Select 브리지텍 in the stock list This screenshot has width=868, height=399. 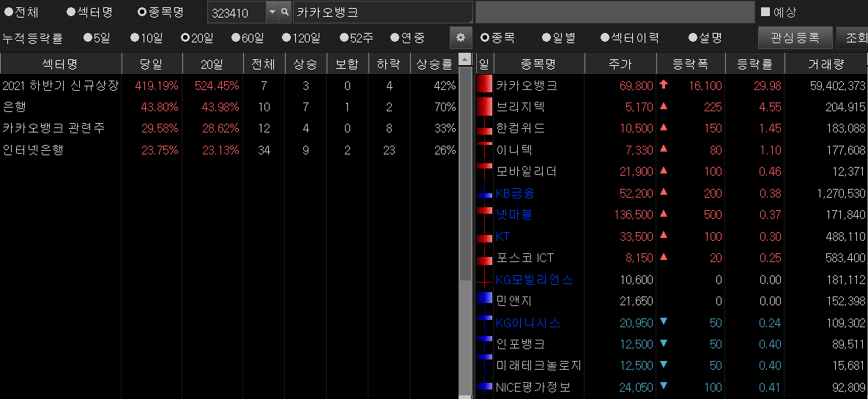520,107
